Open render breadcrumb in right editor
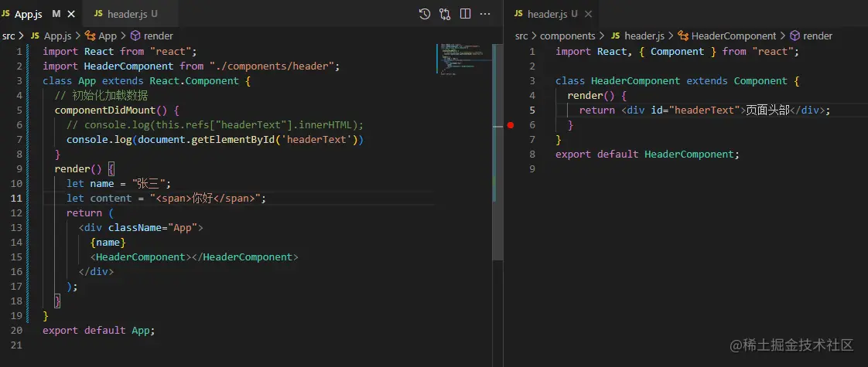 pos(818,36)
